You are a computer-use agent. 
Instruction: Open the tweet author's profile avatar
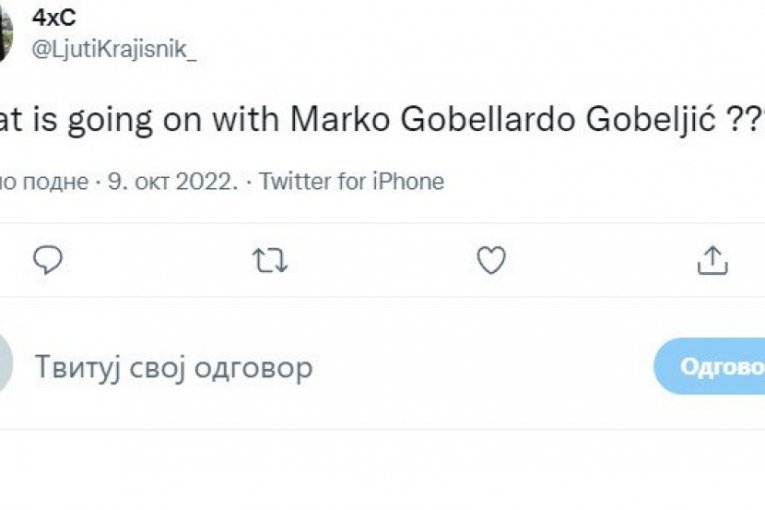pos(5,34)
